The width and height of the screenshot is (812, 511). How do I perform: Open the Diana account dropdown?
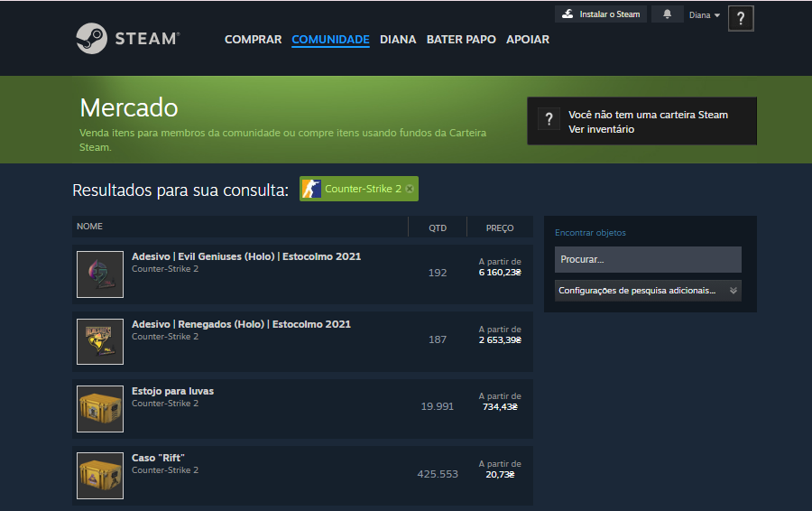(705, 15)
